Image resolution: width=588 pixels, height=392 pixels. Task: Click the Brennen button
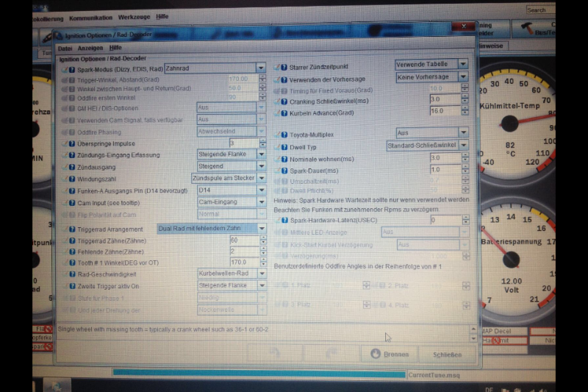(390, 354)
